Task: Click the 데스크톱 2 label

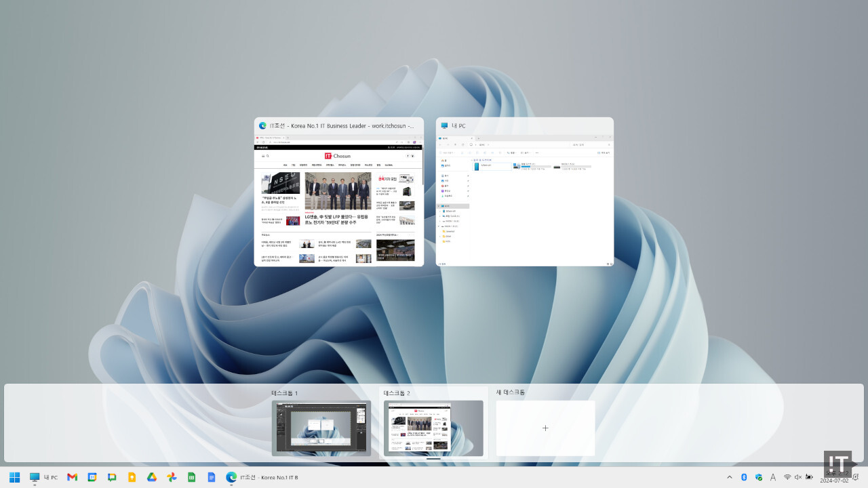Action: (x=397, y=393)
